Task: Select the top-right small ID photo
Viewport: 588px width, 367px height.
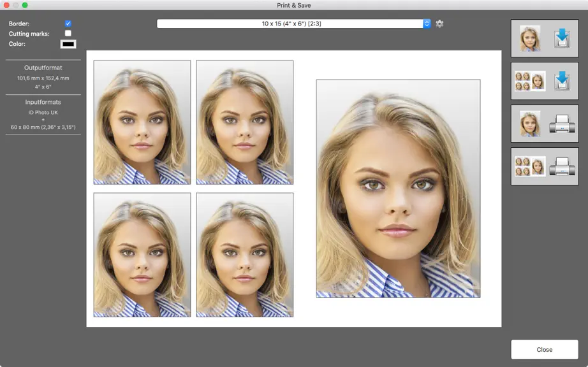Action: (x=245, y=122)
